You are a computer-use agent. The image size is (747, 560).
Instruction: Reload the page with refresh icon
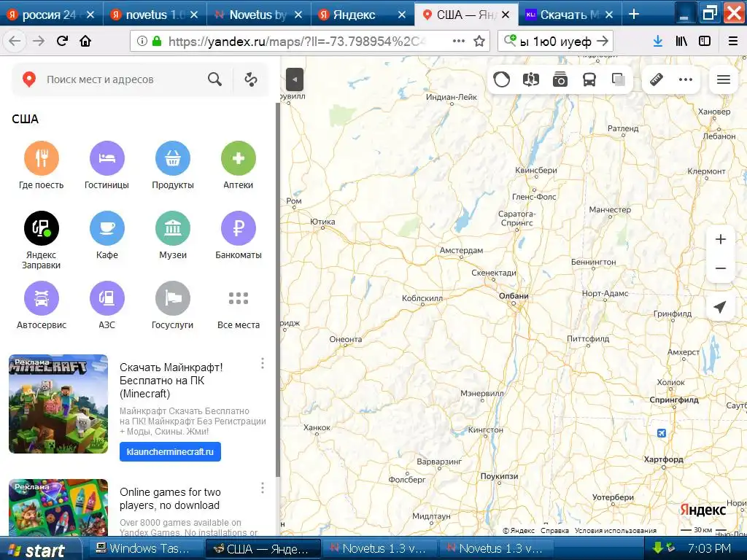coord(62,41)
